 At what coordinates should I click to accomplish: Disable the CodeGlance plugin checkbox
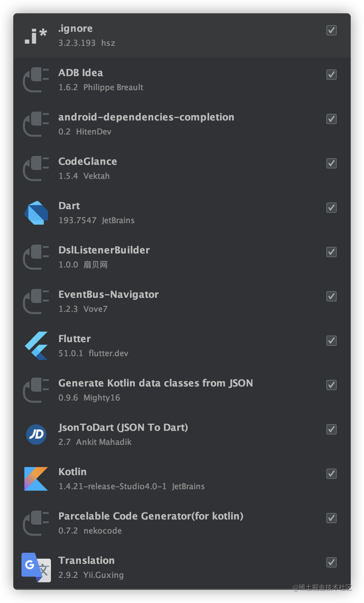(x=332, y=163)
